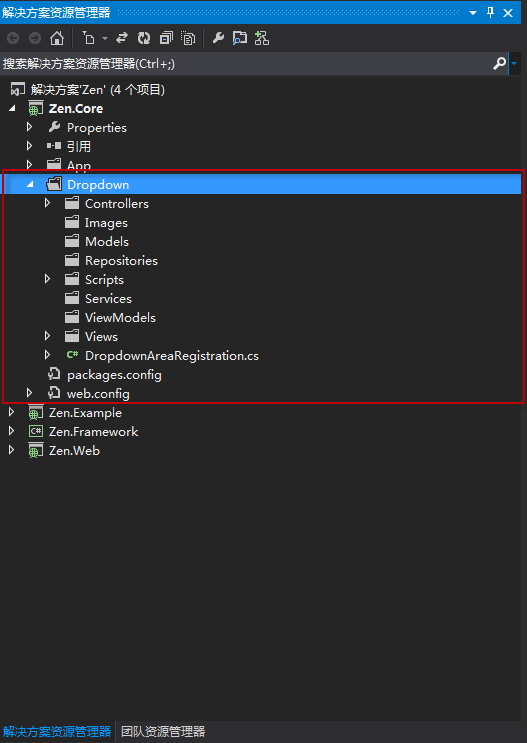Toggle the auto-hide pin icon in title bar

(x=491, y=12)
